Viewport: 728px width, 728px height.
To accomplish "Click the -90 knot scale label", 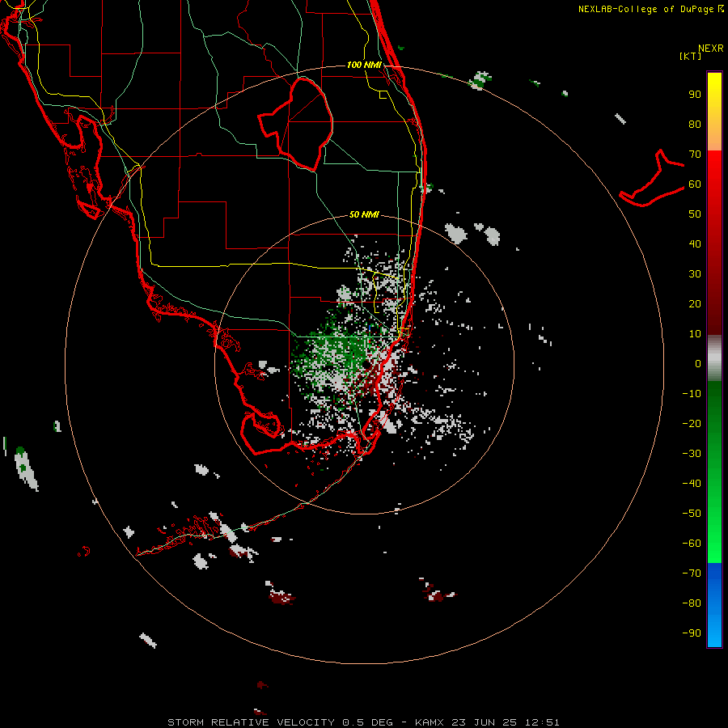I will 692,633.
